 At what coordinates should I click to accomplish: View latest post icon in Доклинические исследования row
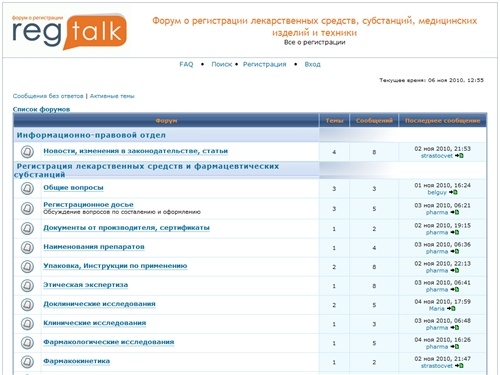pyautogui.click(x=451, y=308)
